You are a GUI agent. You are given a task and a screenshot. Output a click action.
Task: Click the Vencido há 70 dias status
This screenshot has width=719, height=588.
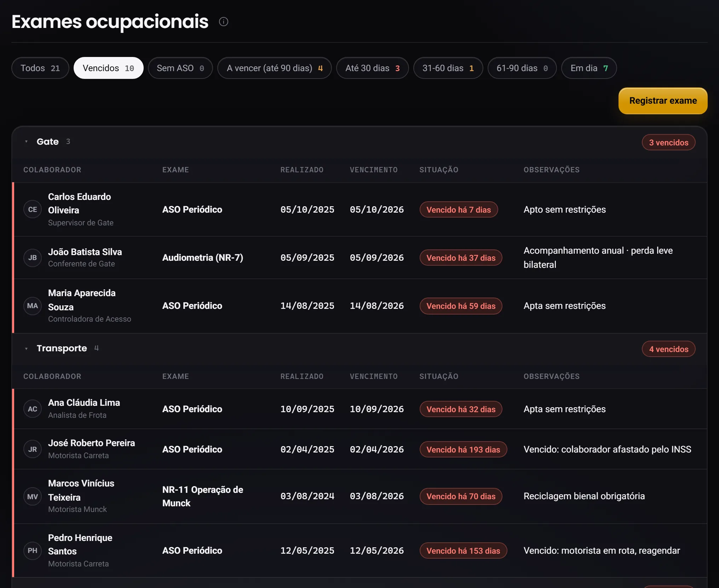pos(461,496)
